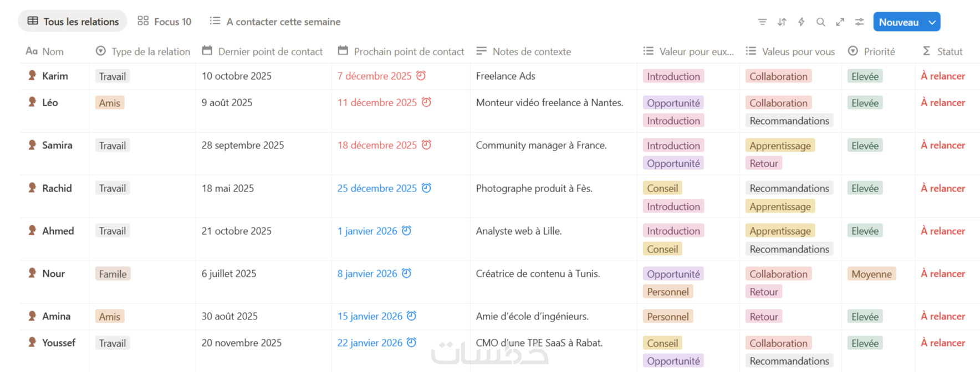Open automations via lightning bolt icon
This screenshot has width=980, height=372.
(x=801, y=22)
